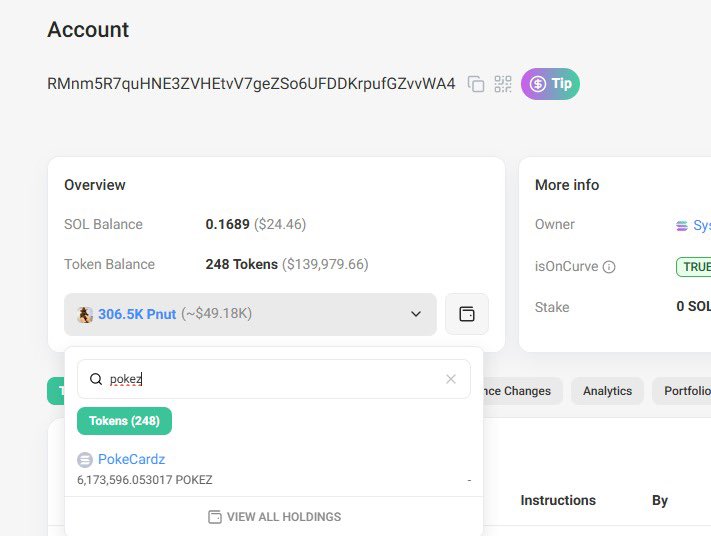Click the Instructions column header
This screenshot has height=536, width=711.
click(x=558, y=500)
